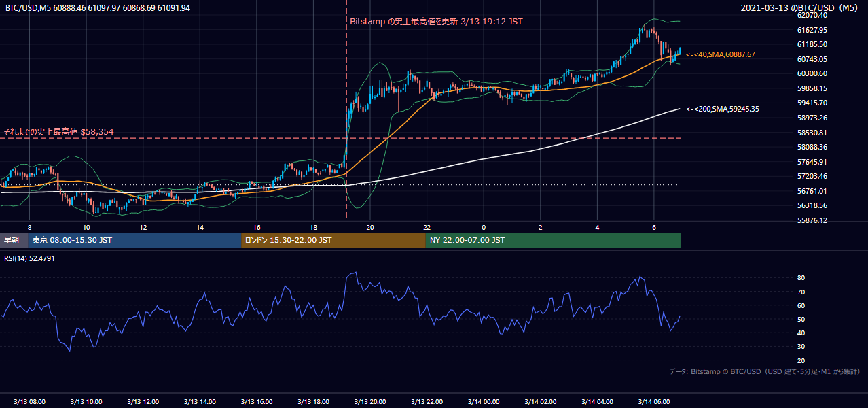Click the bottom date label '3/13 14:00'

point(200,402)
